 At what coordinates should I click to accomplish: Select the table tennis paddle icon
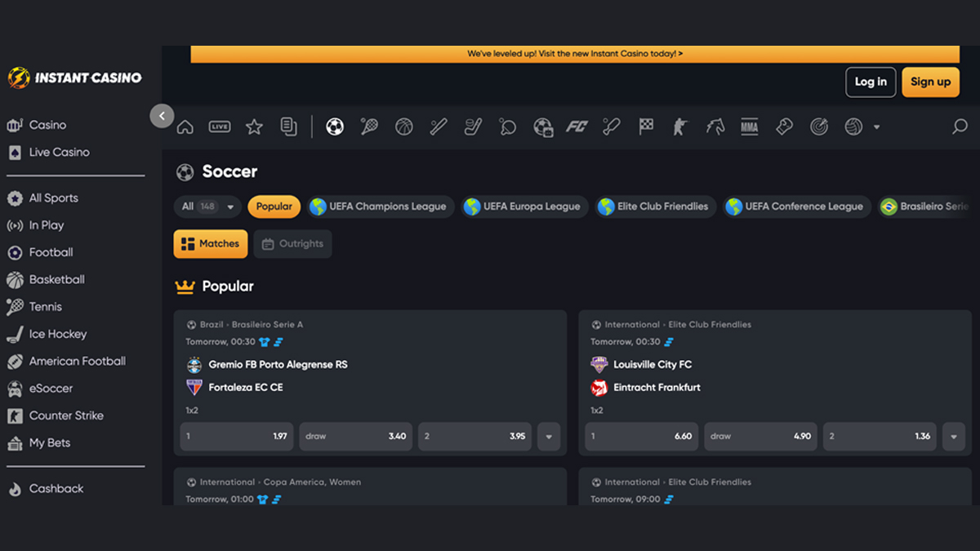pos(508,127)
